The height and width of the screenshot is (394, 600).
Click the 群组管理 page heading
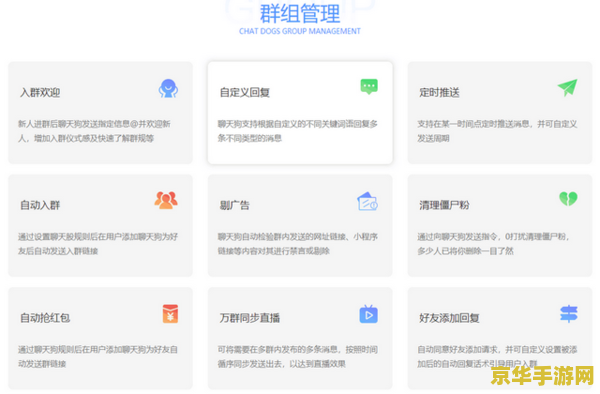point(300,13)
